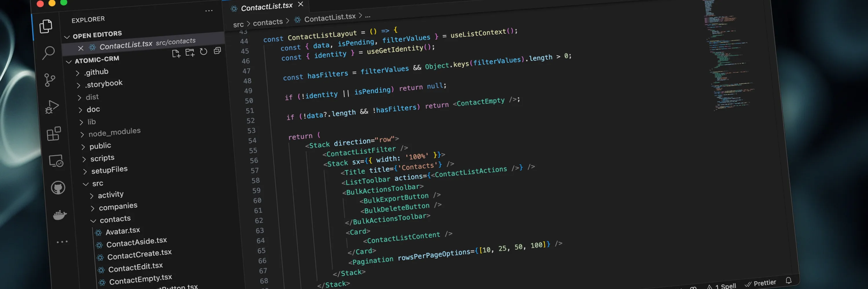
Task: Toggle the notifications bell
Action: click(x=788, y=280)
